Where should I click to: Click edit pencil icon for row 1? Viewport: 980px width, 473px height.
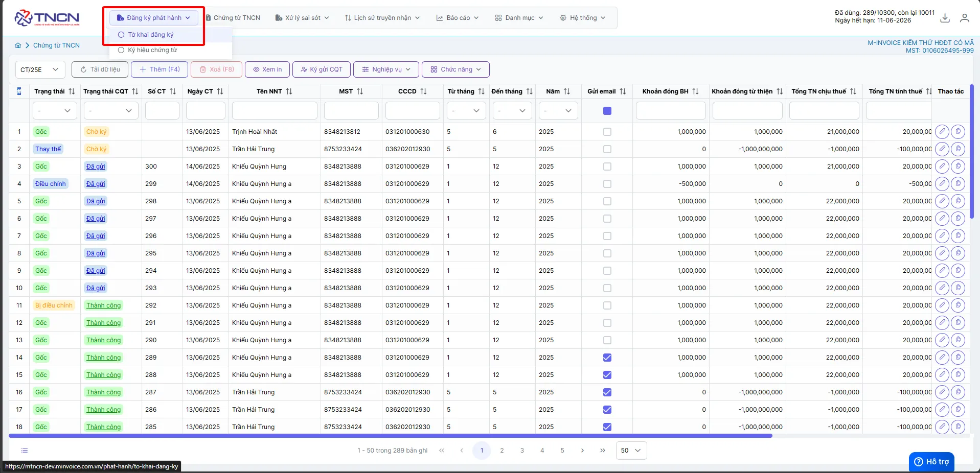(942, 132)
